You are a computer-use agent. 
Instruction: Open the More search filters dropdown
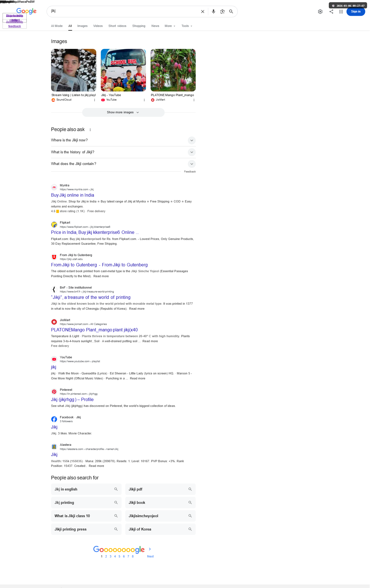pos(170,26)
